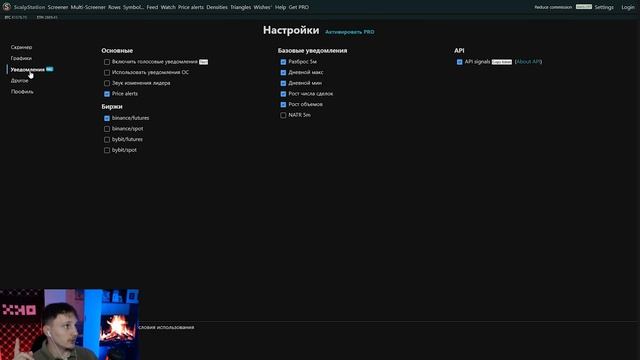The height and width of the screenshot is (360, 640).
Task: Toggle the Рост числа сделок checkbox
Action: pos(283,94)
